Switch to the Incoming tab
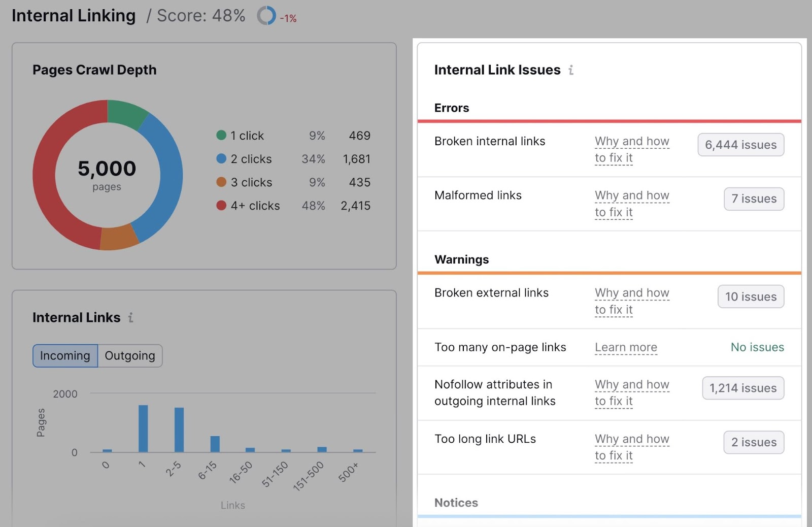This screenshot has height=527, width=812. tap(65, 356)
